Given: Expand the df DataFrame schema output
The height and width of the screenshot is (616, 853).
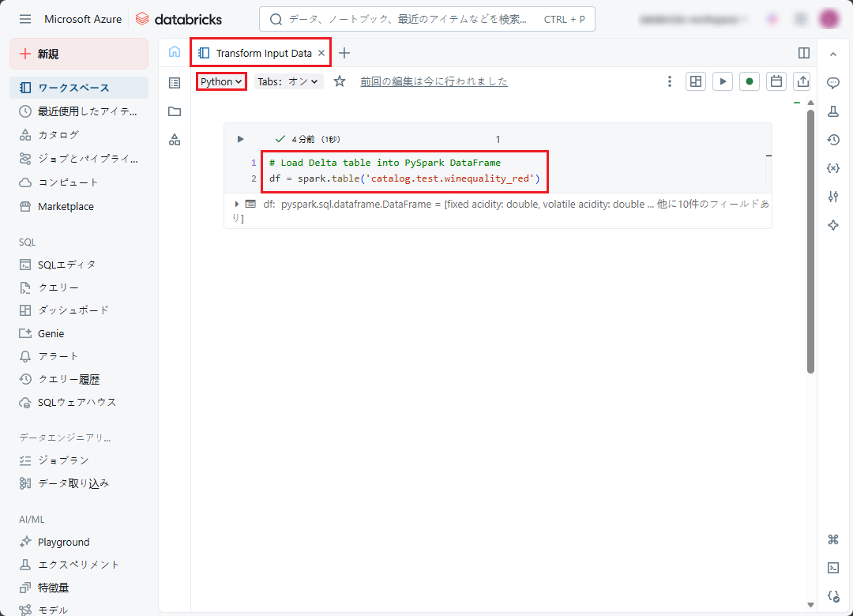Looking at the screenshot, I should [x=237, y=204].
